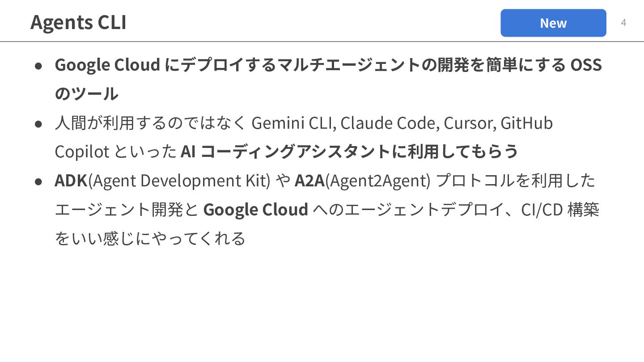This screenshot has height=362, width=644.
Task: Click the Claude Code text
Action: pos(390,123)
